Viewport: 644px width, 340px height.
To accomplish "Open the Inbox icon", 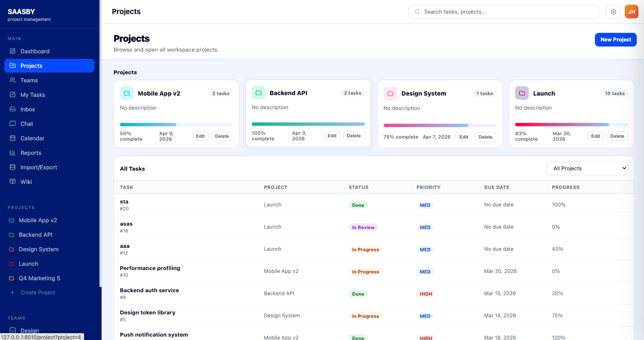I will coord(12,109).
